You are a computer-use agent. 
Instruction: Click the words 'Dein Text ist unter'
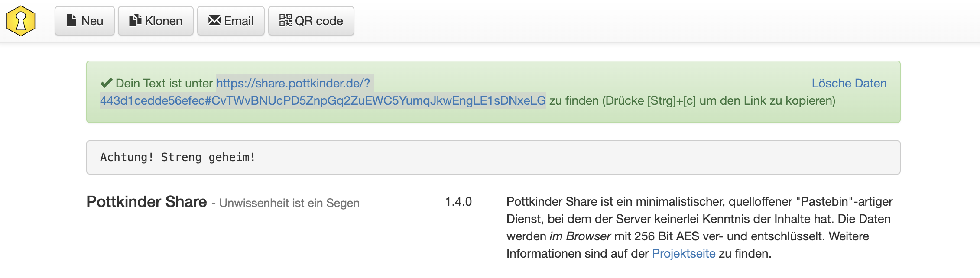click(x=164, y=83)
